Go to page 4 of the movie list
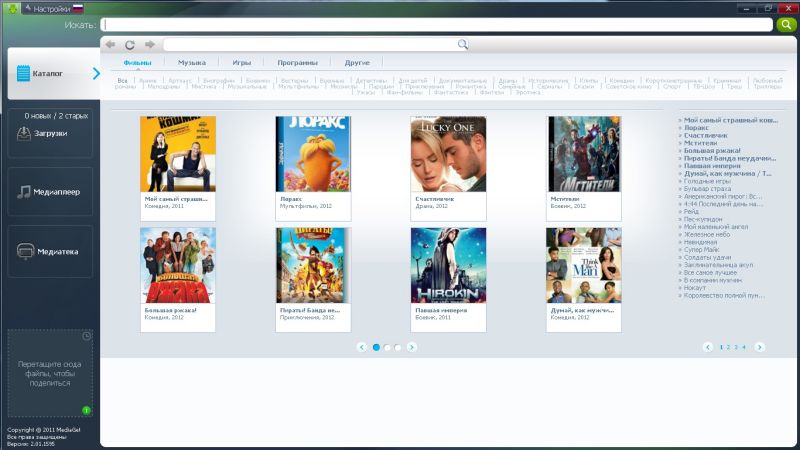Image resolution: width=800 pixels, height=450 pixels. 744,347
